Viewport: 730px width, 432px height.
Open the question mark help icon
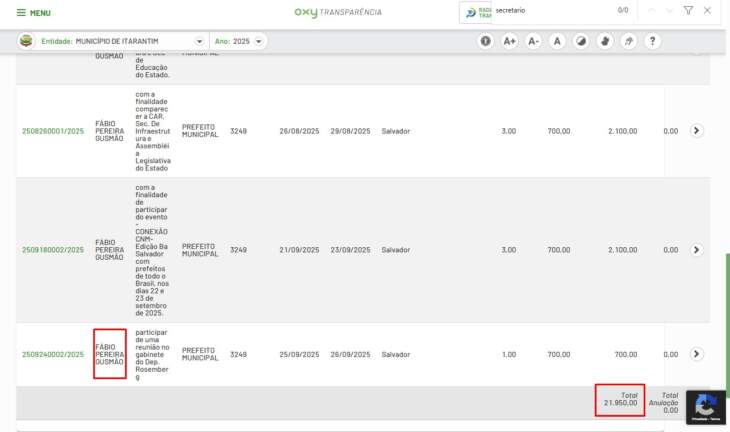(x=652, y=41)
